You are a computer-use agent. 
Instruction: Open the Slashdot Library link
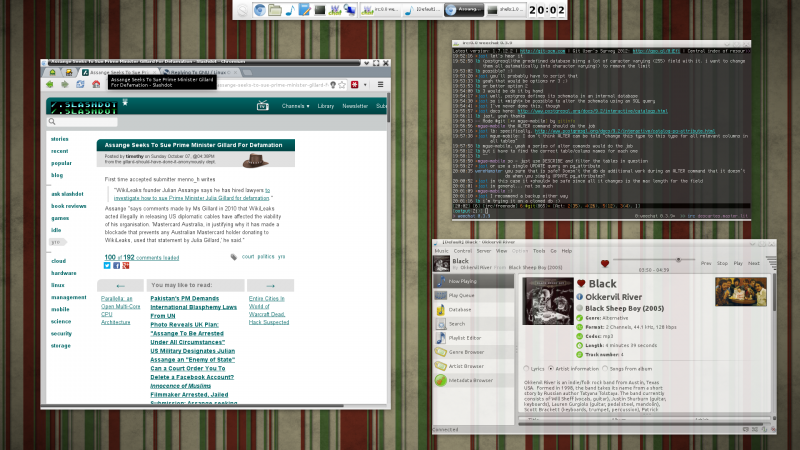coord(326,106)
